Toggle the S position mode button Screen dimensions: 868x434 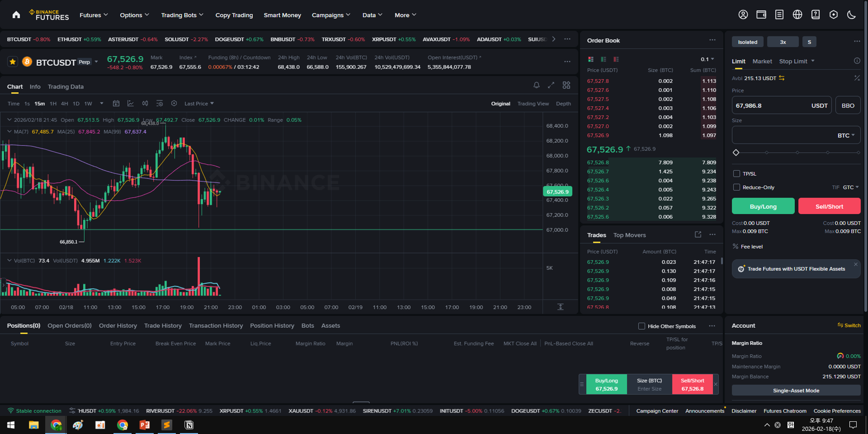click(x=809, y=42)
